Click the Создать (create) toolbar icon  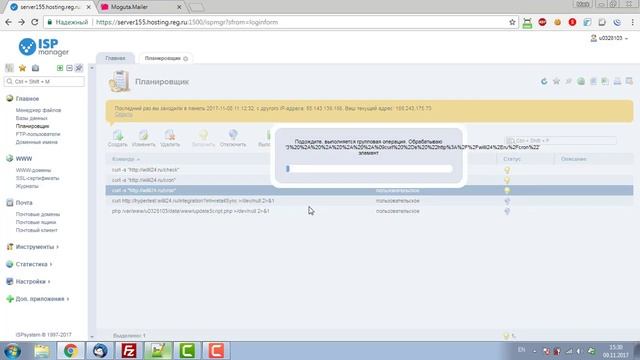click(118, 138)
